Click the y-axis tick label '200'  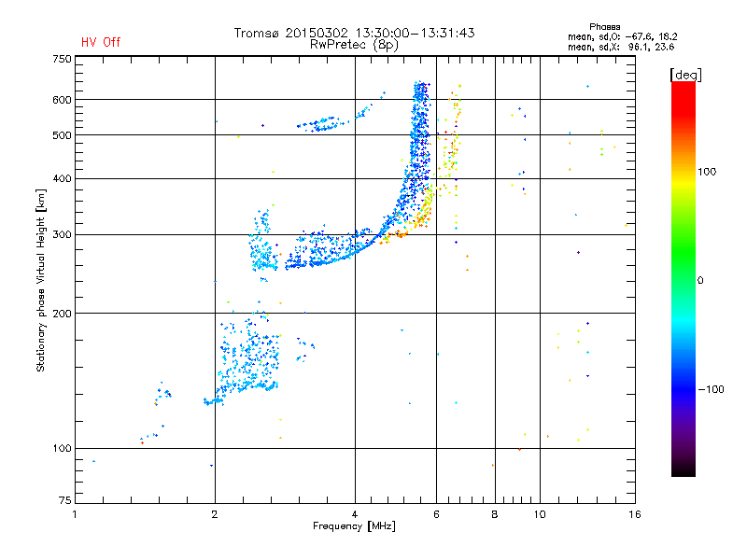pyautogui.click(x=62, y=314)
